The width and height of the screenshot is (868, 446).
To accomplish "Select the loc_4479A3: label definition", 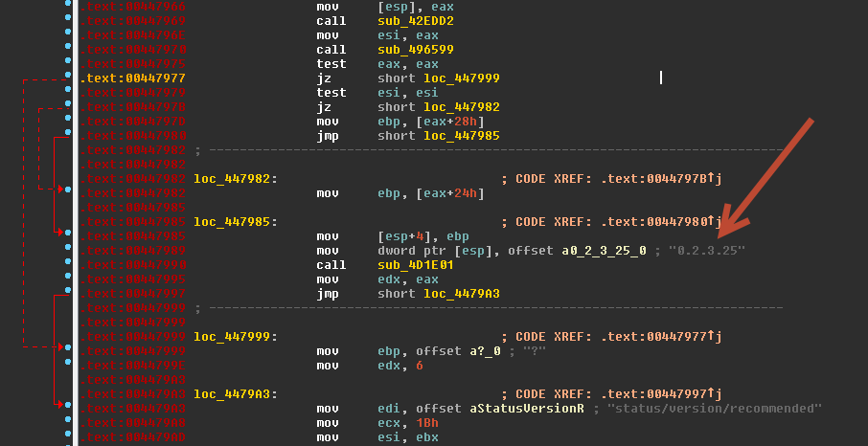I will (x=236, y=394).
